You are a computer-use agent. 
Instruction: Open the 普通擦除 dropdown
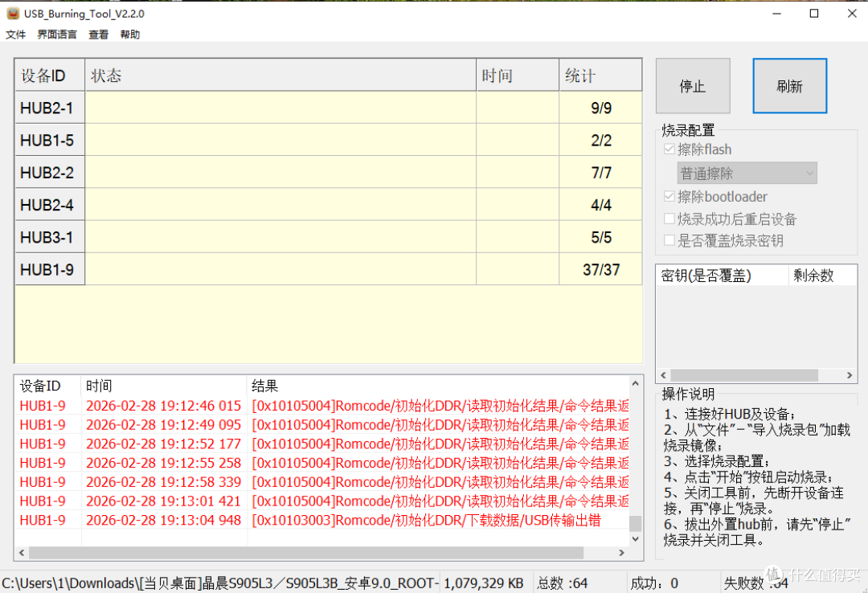pyautogui.click(x=747, y=174)
